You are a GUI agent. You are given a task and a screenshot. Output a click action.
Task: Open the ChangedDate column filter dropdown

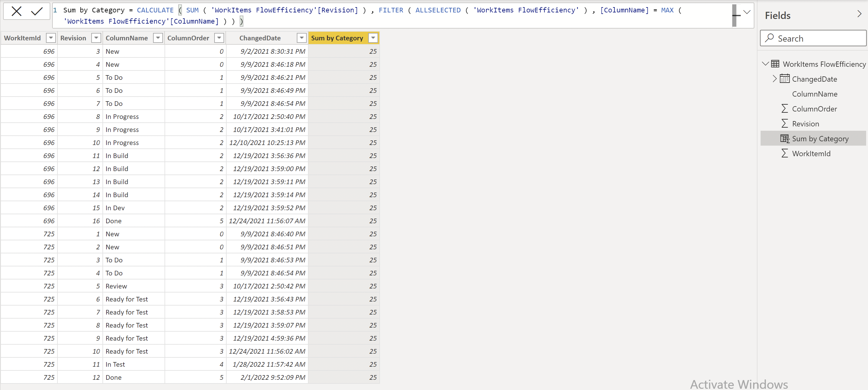302,38
